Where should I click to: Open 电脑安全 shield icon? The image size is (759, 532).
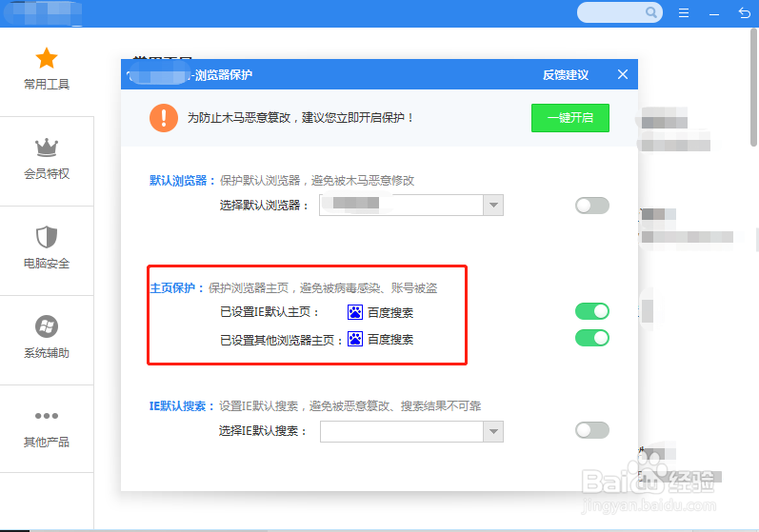47,237
